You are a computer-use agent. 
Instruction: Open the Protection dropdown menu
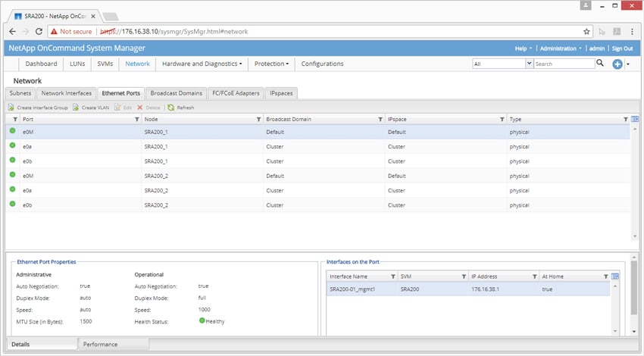click(271, 64)
